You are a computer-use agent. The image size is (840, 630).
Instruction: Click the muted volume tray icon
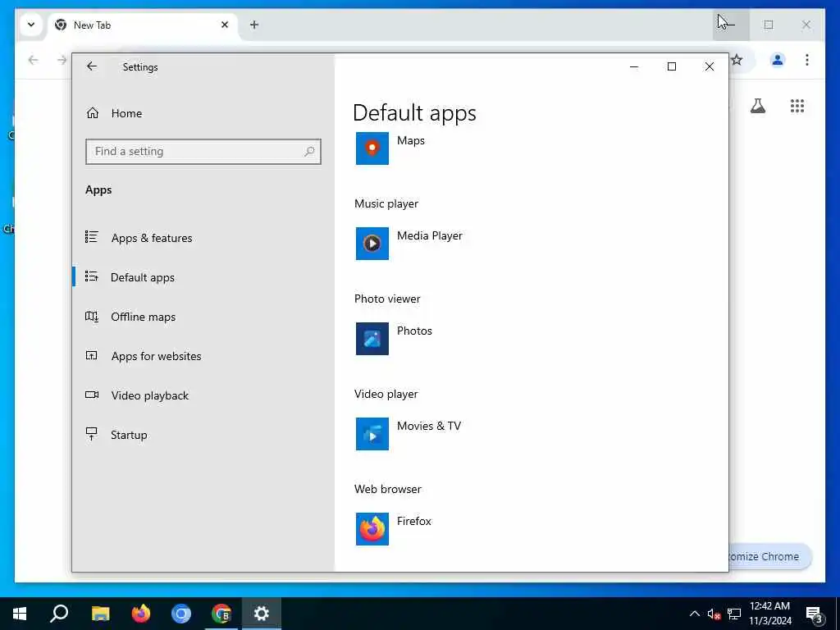(714, 614)
